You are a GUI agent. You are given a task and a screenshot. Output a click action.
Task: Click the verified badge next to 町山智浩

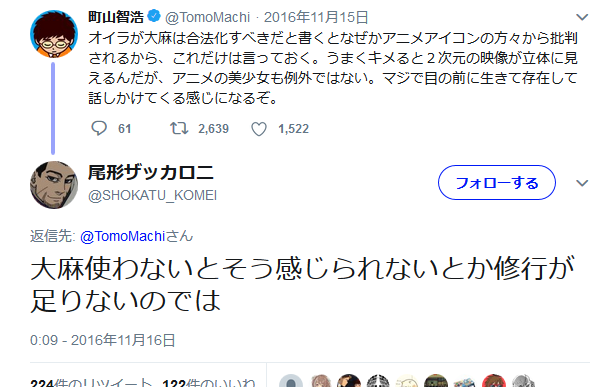tap(154, 16)
